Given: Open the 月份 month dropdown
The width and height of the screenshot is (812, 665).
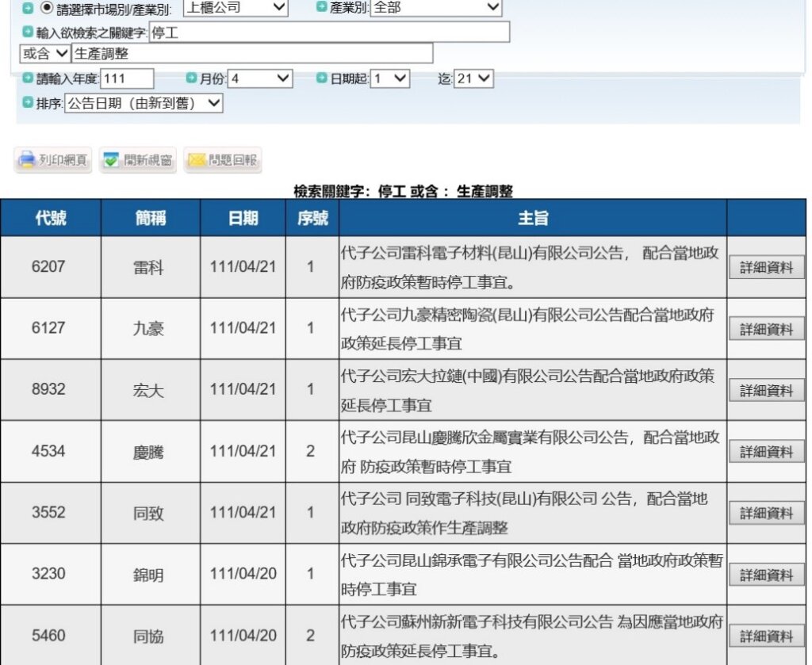Looking at the screenshot, I should (261, 78).
